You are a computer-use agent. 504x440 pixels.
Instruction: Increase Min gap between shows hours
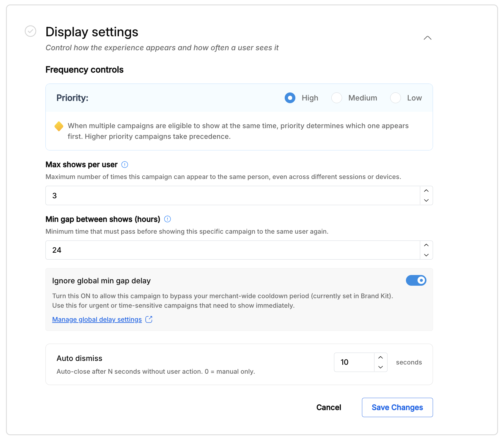click(426, 245)
